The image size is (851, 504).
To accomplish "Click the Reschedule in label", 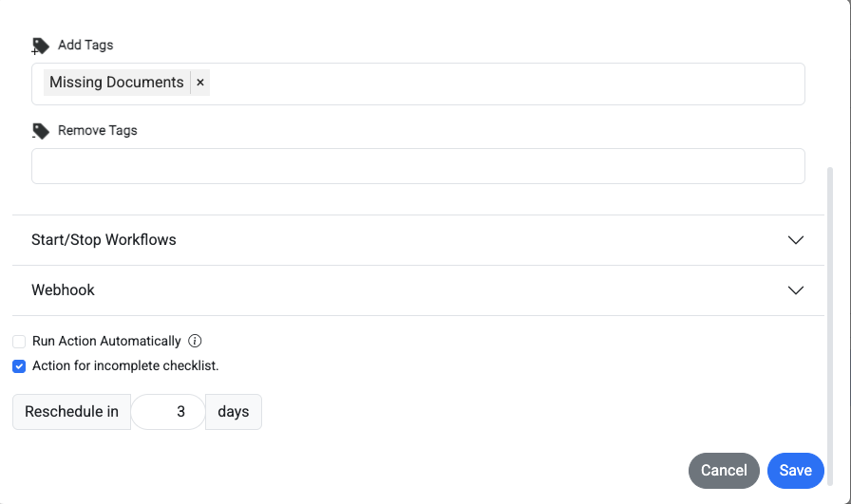I will [71, 412].
